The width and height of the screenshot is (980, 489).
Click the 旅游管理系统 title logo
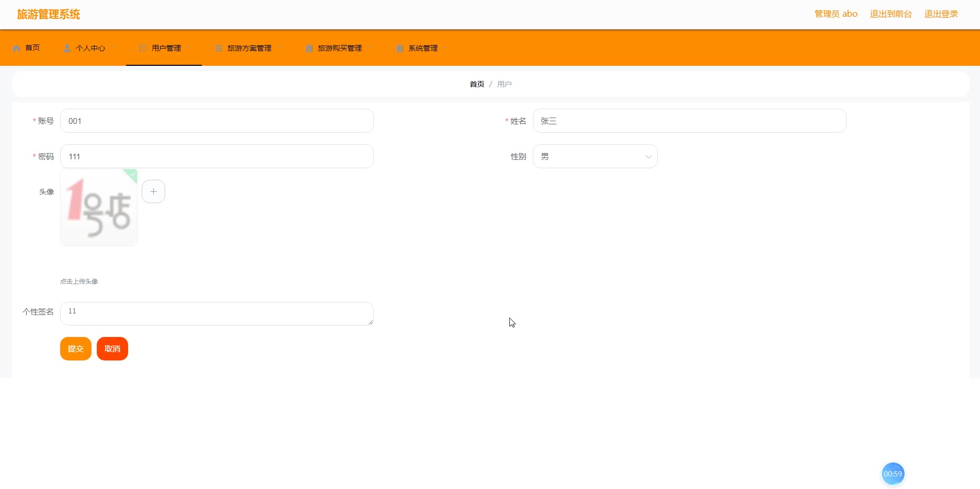point(49,15)
